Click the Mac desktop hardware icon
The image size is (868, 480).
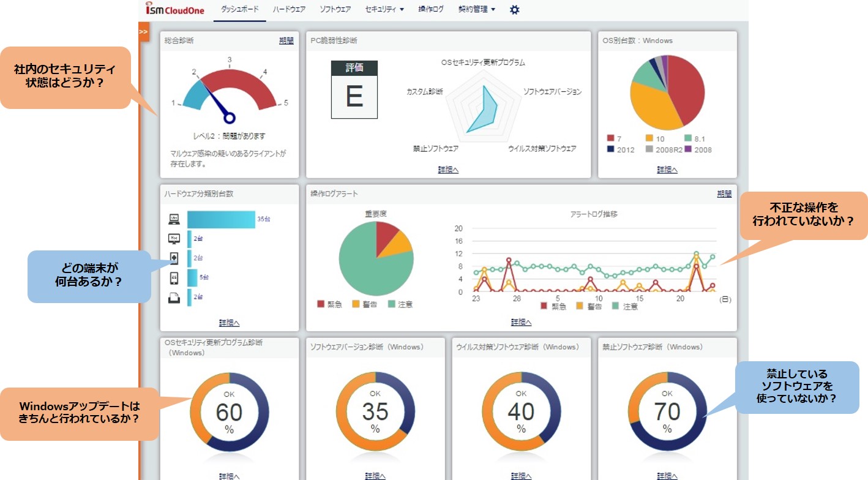pos(174,239)
